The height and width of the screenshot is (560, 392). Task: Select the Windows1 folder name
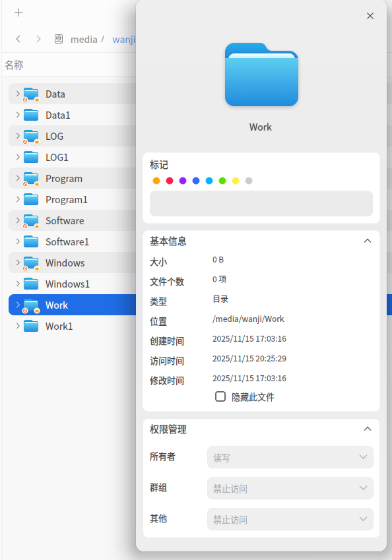pyautogui.click(x=67, y=284)
